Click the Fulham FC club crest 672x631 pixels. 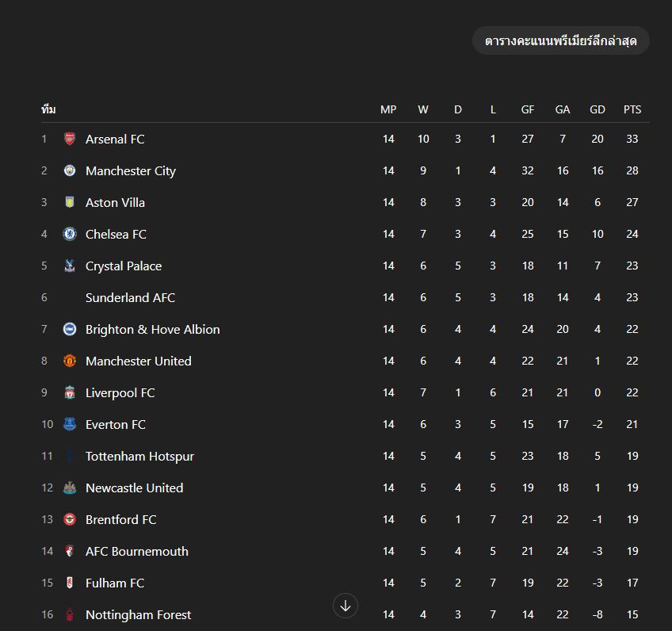coord(70,583)
